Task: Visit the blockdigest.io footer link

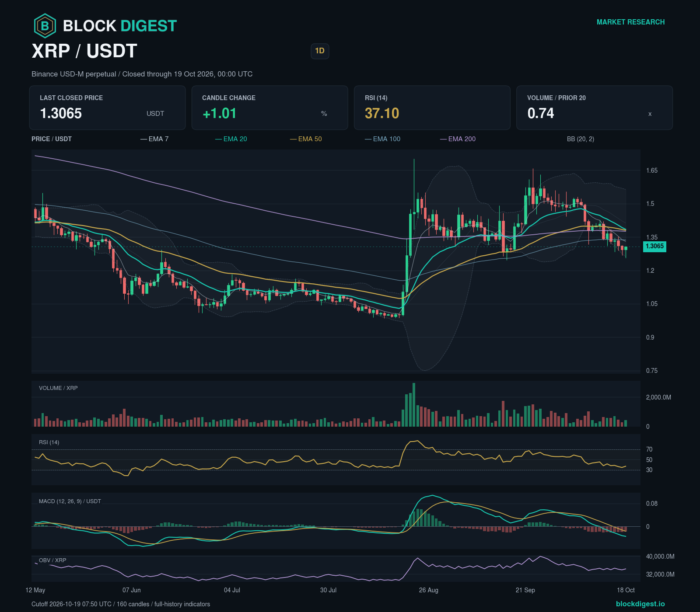Action: [640, 604]
